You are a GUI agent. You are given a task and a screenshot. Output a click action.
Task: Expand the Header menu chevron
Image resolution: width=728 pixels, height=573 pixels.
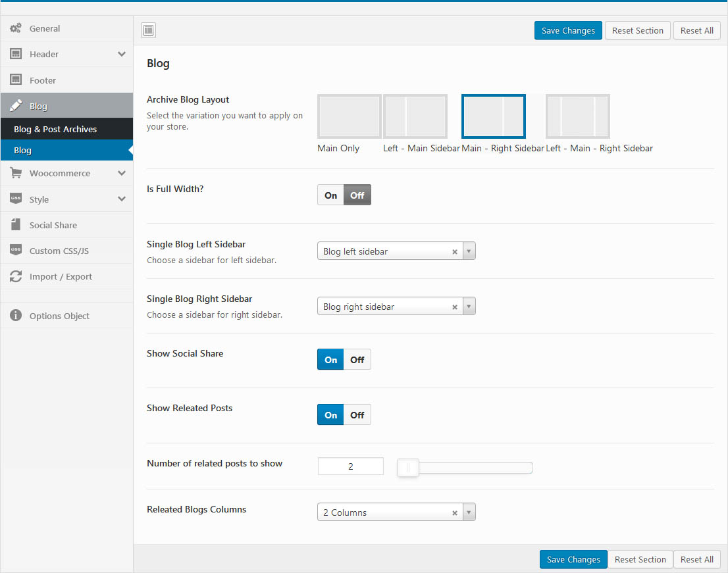tap(121, 54)
